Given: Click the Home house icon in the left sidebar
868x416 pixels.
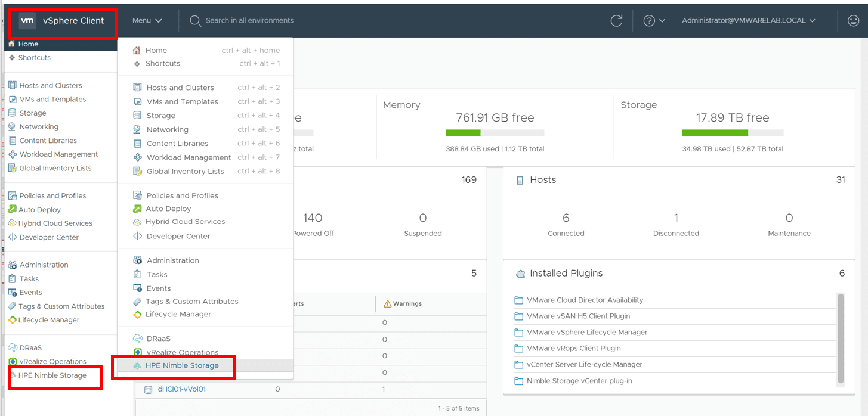Looking at the screenshot, I should pos(11,44).
